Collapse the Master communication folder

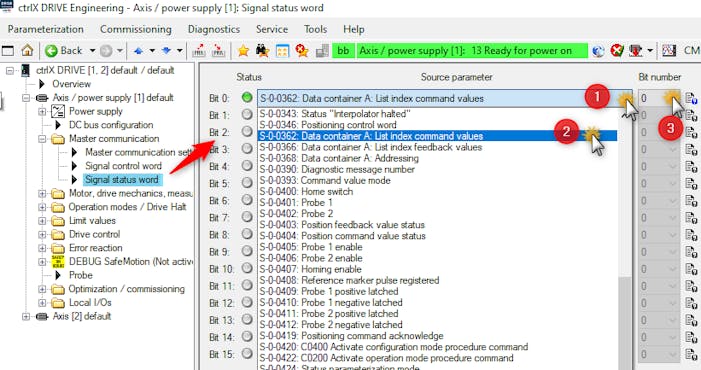coord(42,139)
